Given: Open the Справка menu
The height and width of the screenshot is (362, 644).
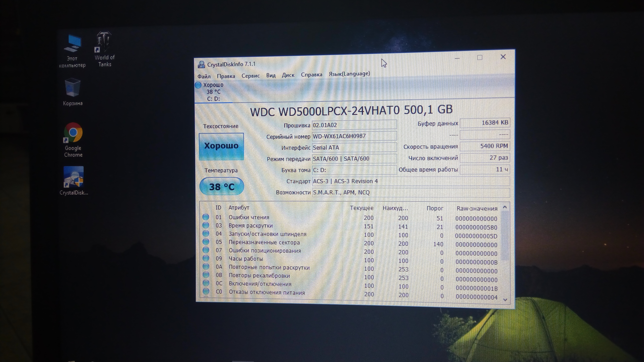Looking at the screenshot, I should point(311,74).
